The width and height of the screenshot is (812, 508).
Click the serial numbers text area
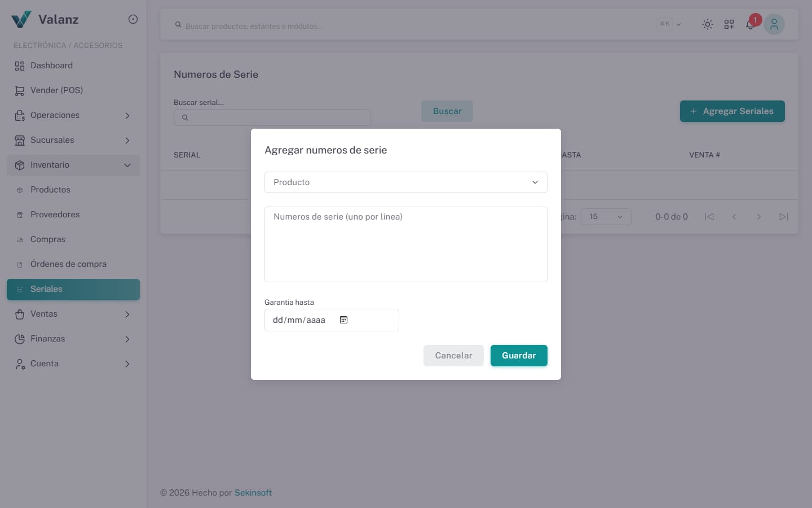[406, 244]
